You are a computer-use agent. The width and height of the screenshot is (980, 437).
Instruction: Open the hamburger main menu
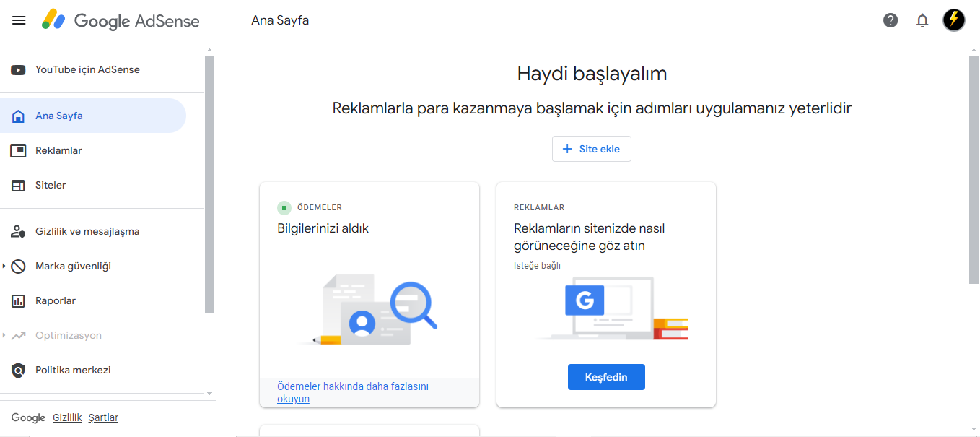tap(19, 20)
